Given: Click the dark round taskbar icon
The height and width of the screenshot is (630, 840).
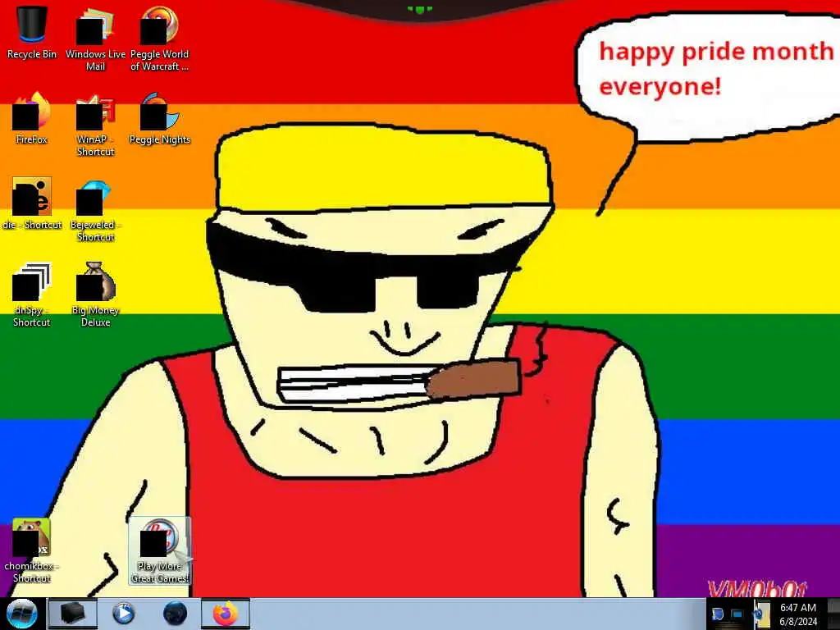Looking at the screenshot, I should tap(175, 614).
